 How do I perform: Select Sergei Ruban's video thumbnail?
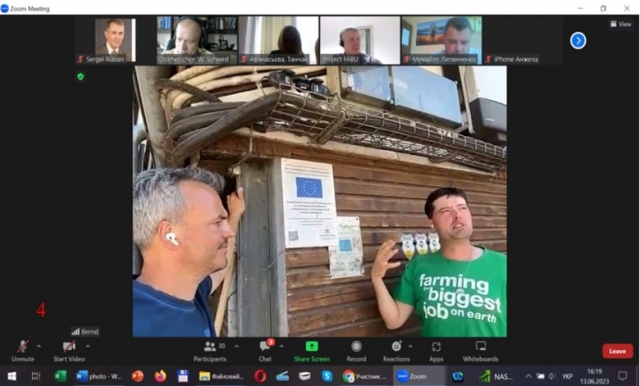tap(106, 40)
